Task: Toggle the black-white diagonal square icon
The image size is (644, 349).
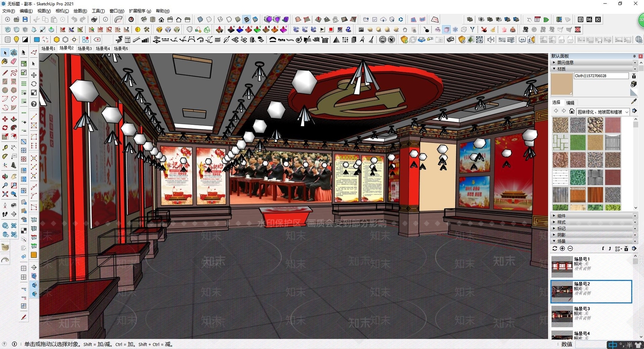Action: [x=25, y=39]
